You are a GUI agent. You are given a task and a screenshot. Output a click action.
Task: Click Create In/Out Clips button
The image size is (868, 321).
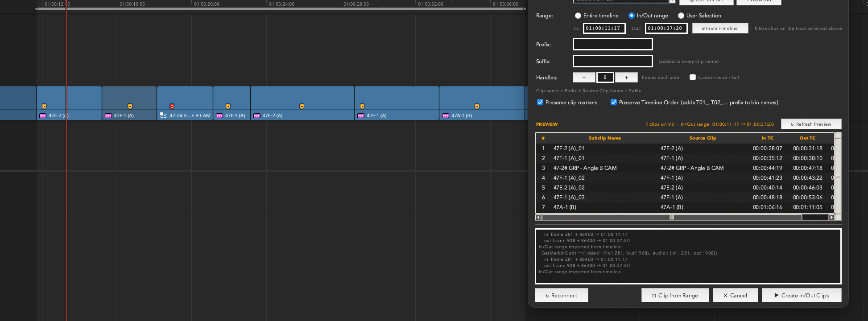point(802,295)
